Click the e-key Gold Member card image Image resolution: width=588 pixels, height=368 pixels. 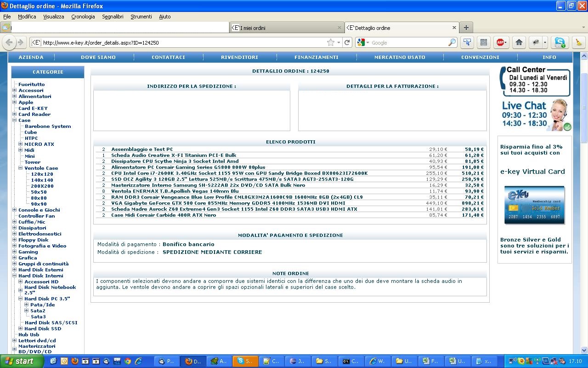click(x=534, y=205)
